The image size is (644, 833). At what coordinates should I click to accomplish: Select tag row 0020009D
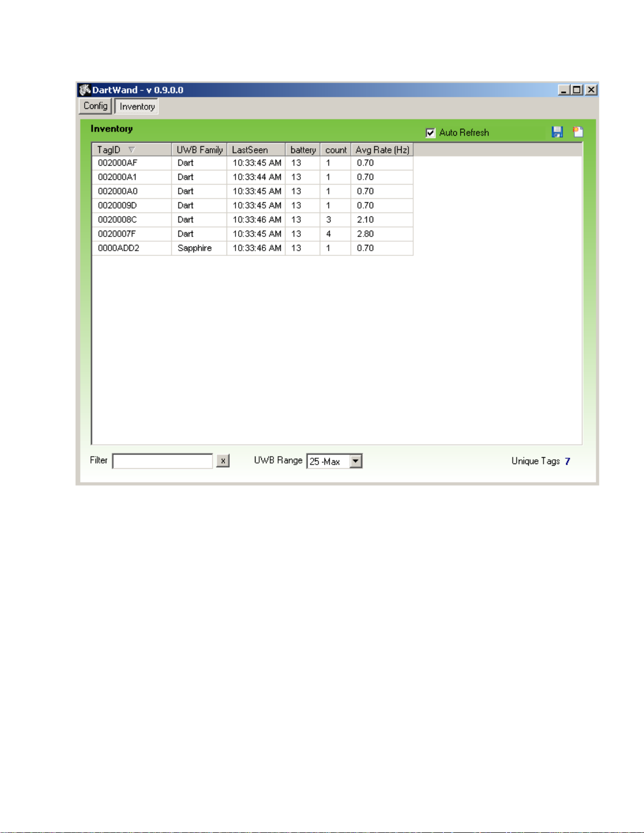(253, 205)
